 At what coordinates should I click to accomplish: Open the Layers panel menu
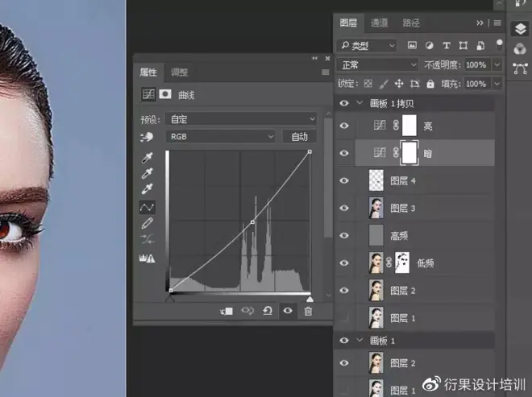coord(497,23)
